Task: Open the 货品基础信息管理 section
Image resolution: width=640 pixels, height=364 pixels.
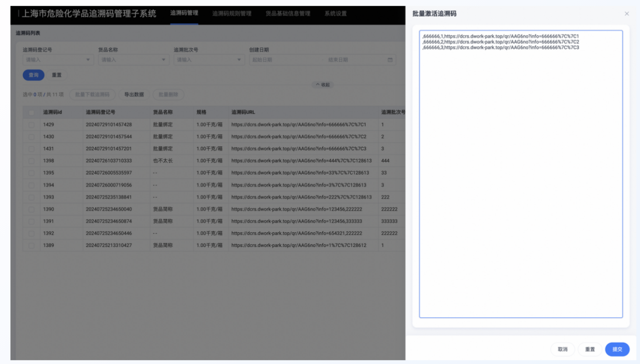Action: (288, 13)
